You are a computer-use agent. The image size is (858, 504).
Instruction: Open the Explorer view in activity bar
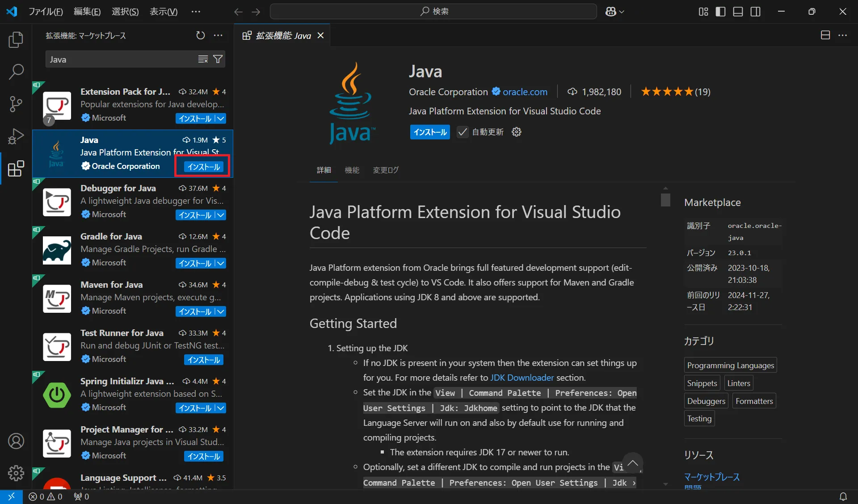16,40
